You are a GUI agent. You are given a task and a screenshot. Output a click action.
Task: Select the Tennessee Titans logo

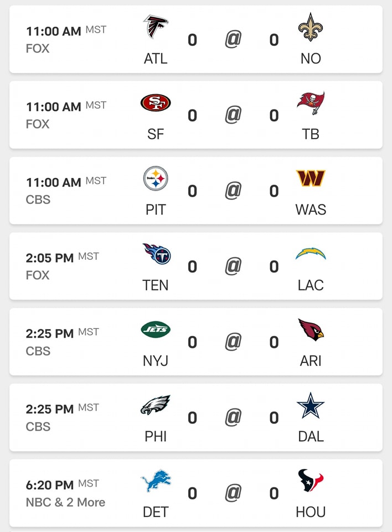click(x=156, y=254)
